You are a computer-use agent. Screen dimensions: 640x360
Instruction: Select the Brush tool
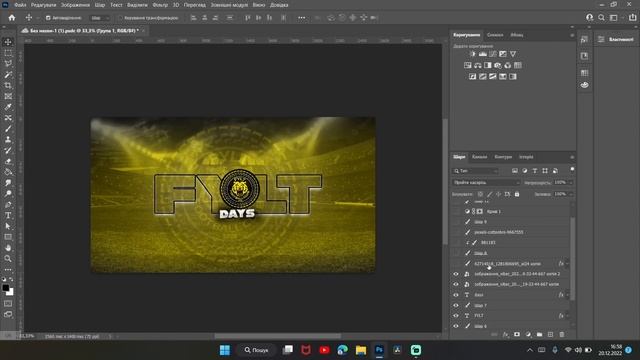(8, 129)
